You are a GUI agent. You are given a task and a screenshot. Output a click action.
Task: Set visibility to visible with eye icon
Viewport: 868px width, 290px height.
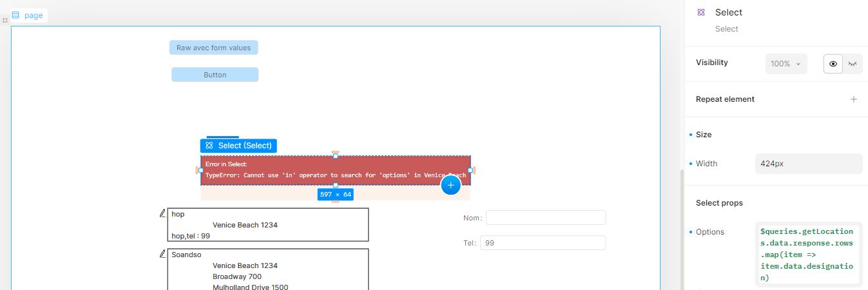click(x=833, y=64)
